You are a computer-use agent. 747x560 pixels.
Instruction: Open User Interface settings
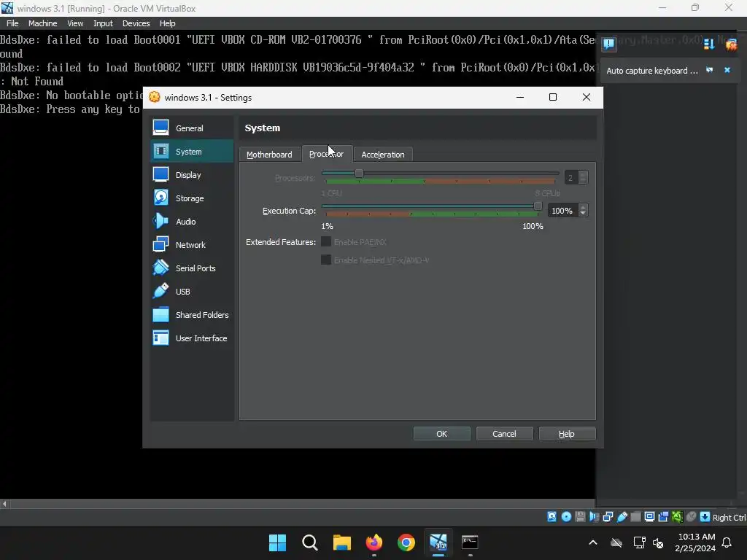point(192,338)
